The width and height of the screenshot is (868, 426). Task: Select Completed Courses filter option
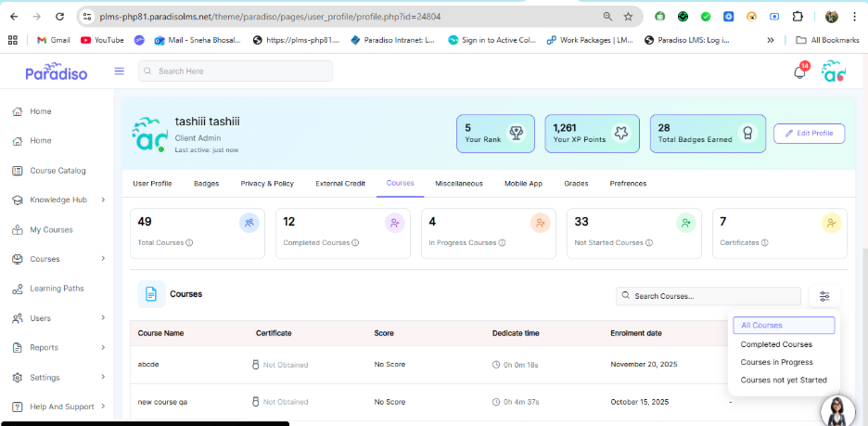coord(775,344)
